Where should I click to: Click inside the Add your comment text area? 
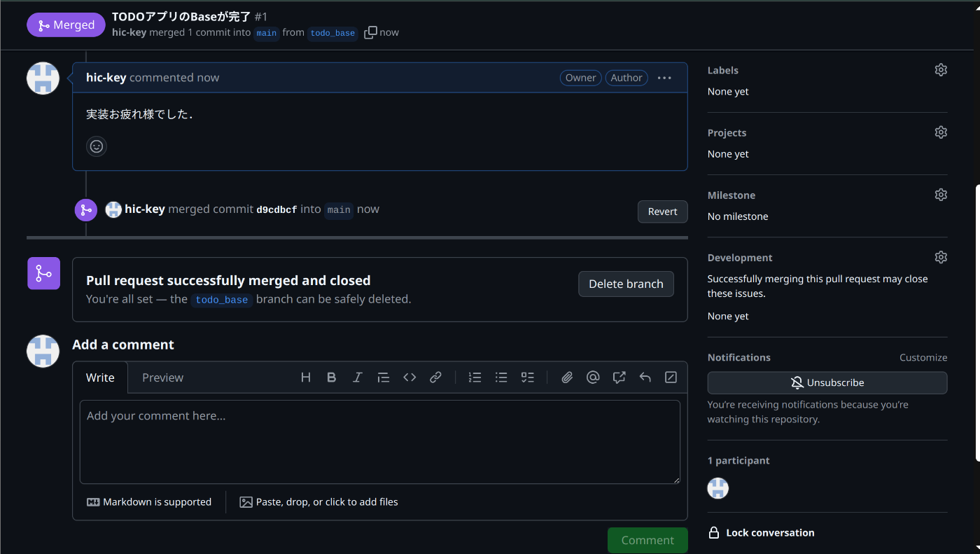380,442
